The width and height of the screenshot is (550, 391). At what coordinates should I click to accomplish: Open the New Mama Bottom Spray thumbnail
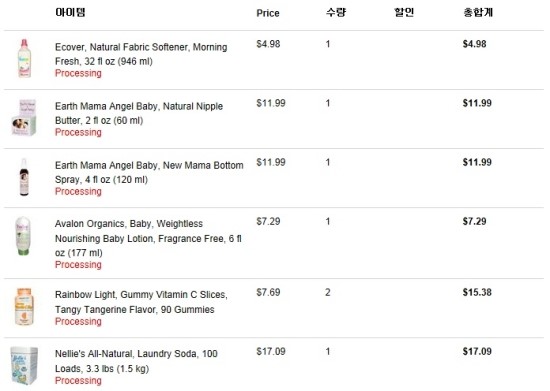(x=24, y=177)
